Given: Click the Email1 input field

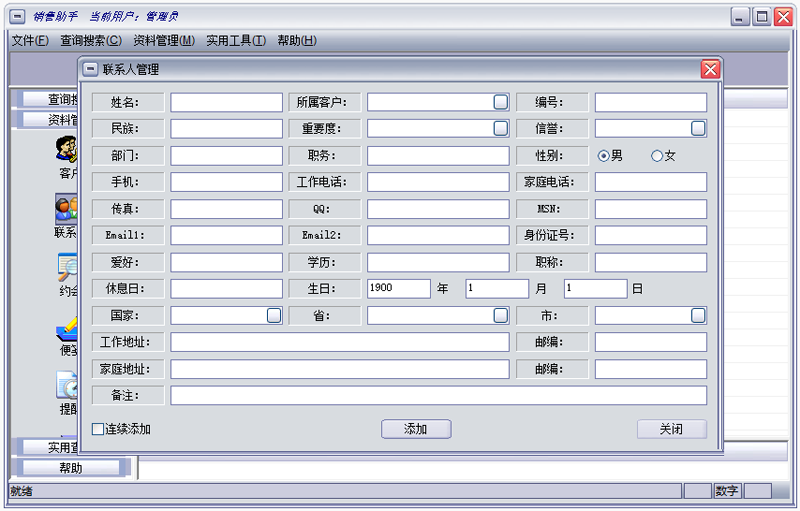Looking at the screenshot, I should click(x=227, y=235).
